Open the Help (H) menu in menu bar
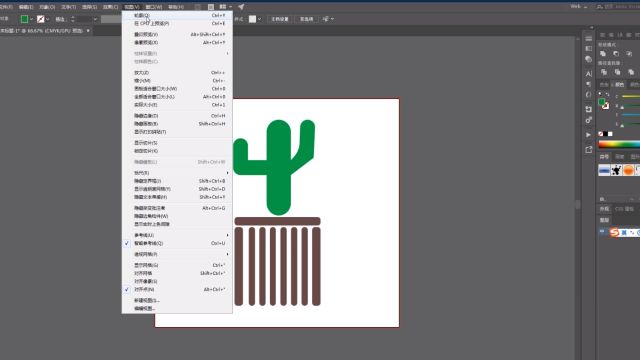This screenshot has width=640, height=360. click(x=176, y=7)
